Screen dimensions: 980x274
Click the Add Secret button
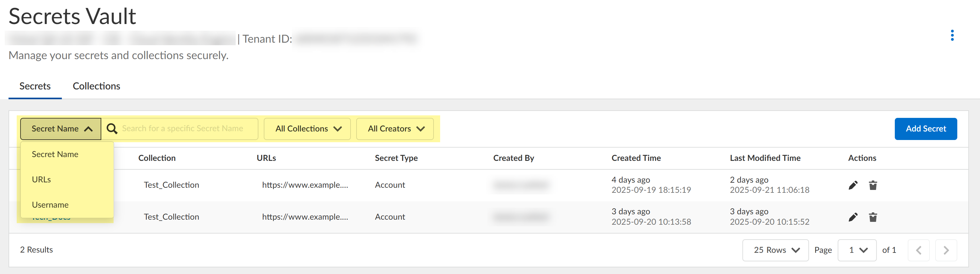pos(925,129)
